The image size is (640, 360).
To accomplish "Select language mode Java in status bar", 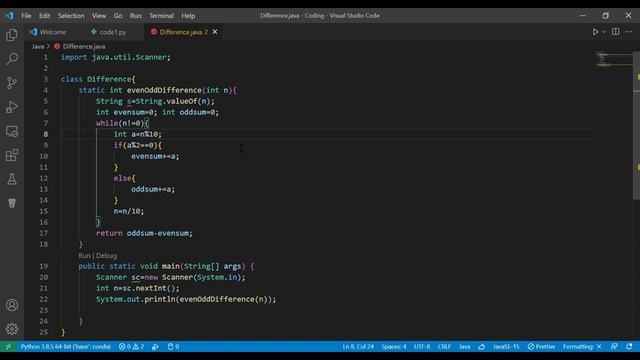I will [x=464, y=347].
